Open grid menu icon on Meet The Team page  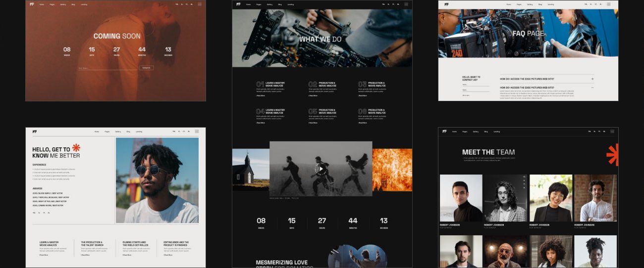tap(612, 132)
